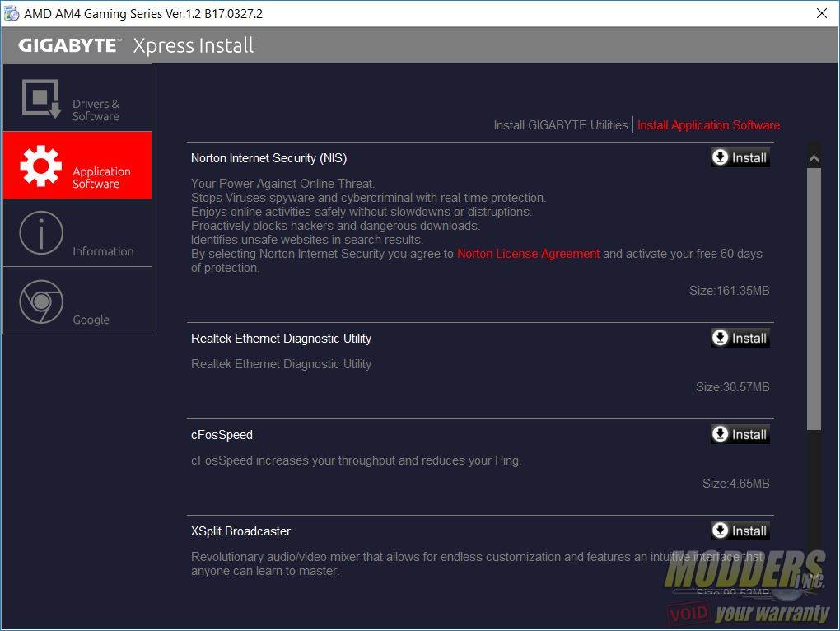
Task: Switch to Install GIGABYTE Utilities tab
Action: [560, 125]
